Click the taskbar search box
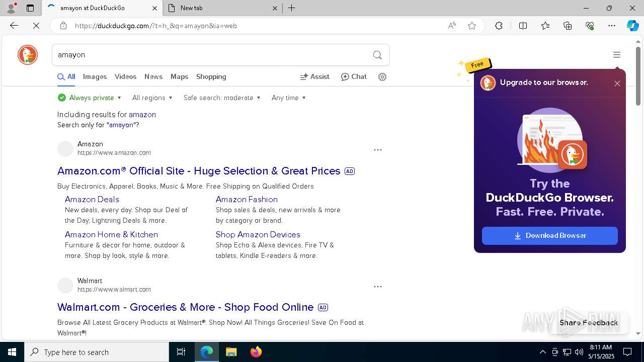Viewport: 644px width, 362px height. click(x=97, y=352)
